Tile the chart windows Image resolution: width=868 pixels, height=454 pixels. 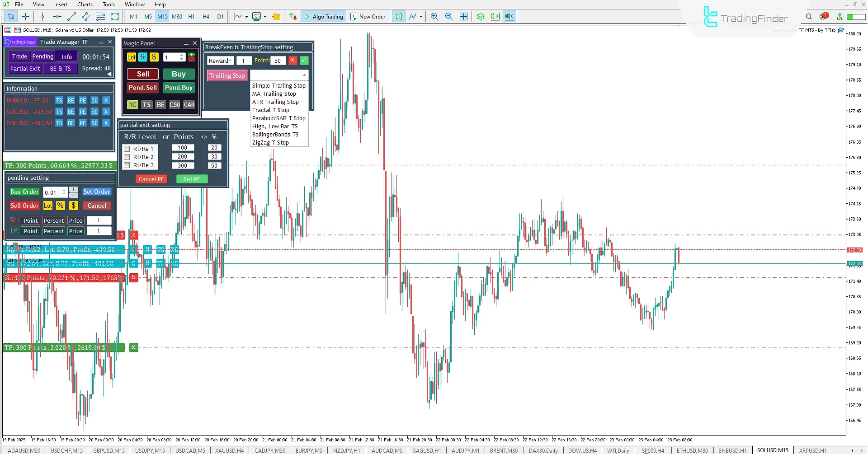click(463, 16)
